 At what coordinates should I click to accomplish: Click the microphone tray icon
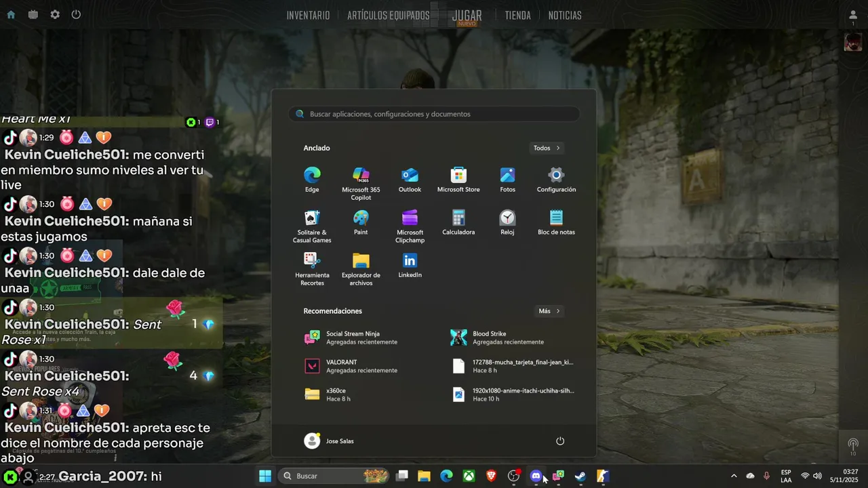coord(766,476)
